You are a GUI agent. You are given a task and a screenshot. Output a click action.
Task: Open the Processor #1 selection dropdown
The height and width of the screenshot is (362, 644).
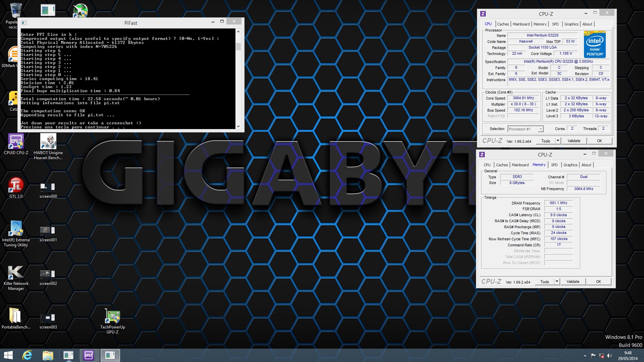525,129
